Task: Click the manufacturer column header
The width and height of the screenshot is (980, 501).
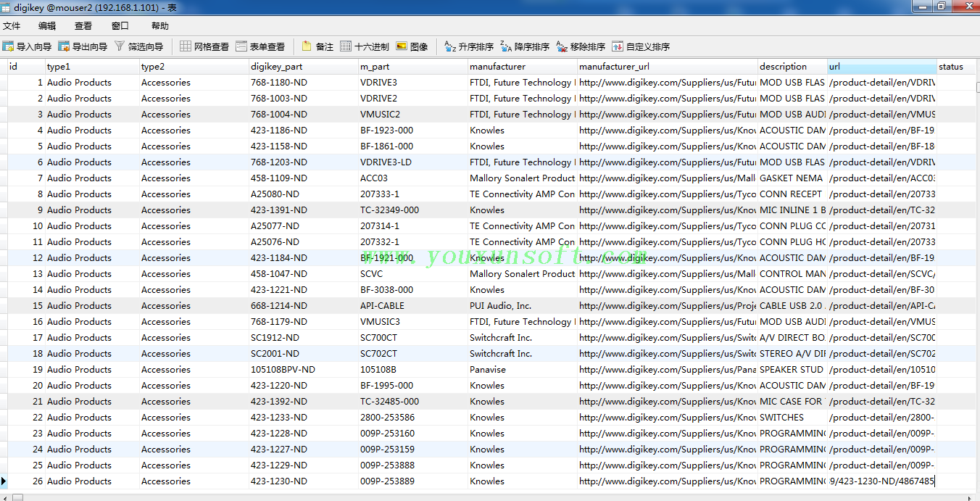Action: click(x=523, y=66)
